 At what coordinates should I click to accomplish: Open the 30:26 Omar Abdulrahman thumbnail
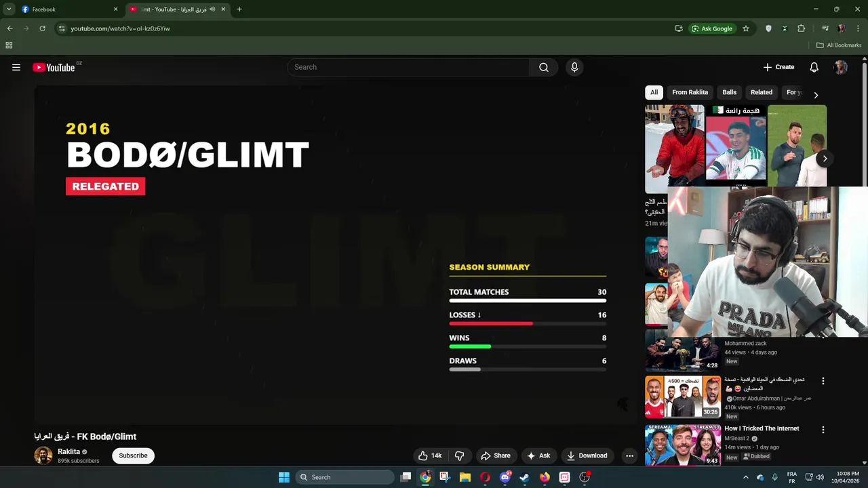[683, 396]
